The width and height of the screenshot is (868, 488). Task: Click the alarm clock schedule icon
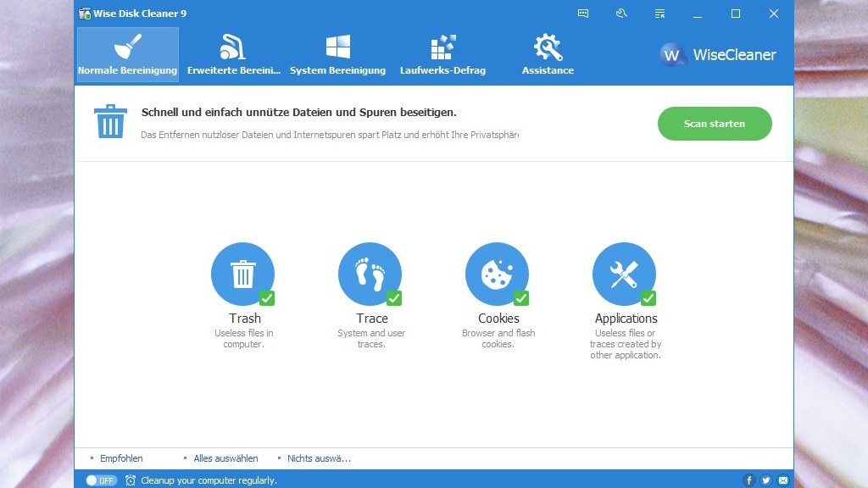click(130, 480)
